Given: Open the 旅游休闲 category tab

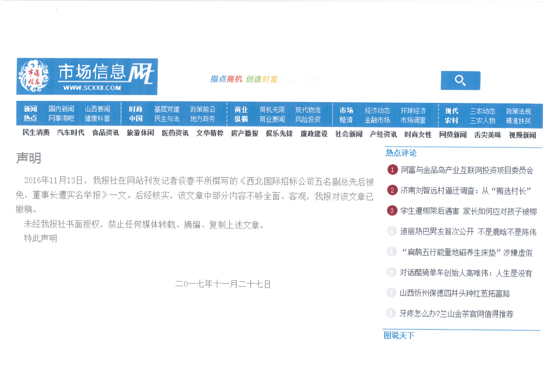Looking at the screenshot, I should click(141, 133).
